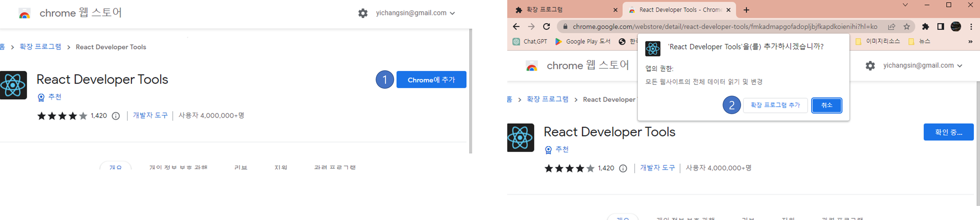The image size is (980, 220).
Task: Expand account dropdown arrow in right store header
Action: pos(959,66)
